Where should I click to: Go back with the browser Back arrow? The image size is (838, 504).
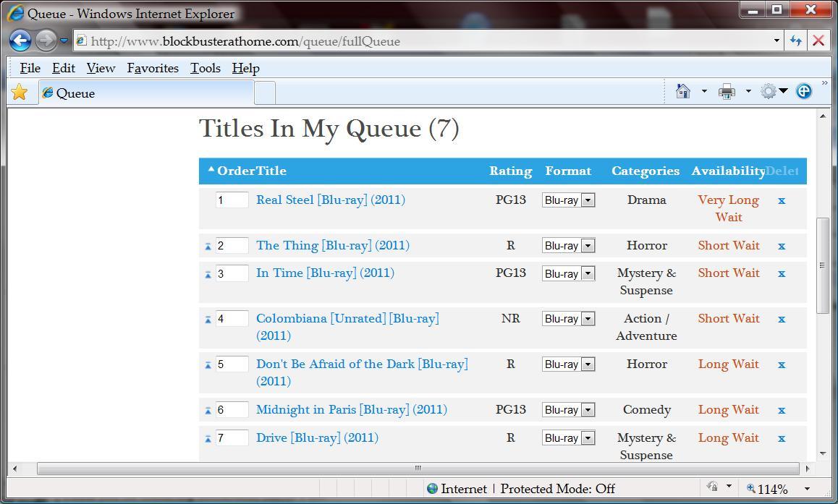click(20, 40)
